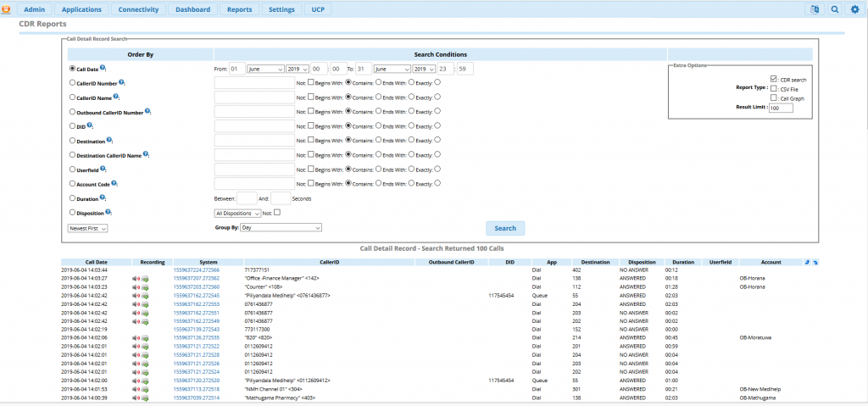Click help icon next to DID
The height and width of the screenshot is (406, 868).
(90, 125)
